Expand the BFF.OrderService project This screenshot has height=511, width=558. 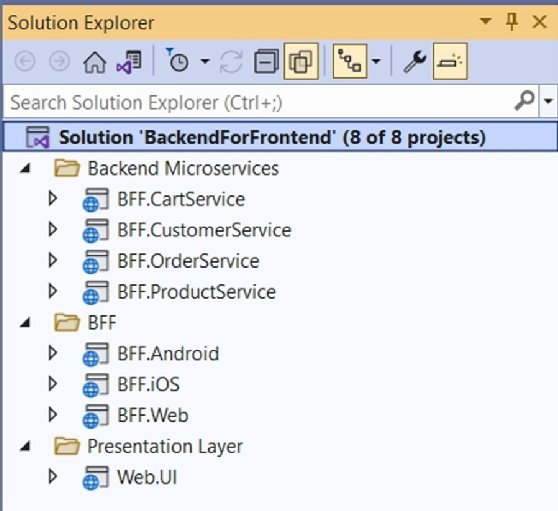coord(53,260)
